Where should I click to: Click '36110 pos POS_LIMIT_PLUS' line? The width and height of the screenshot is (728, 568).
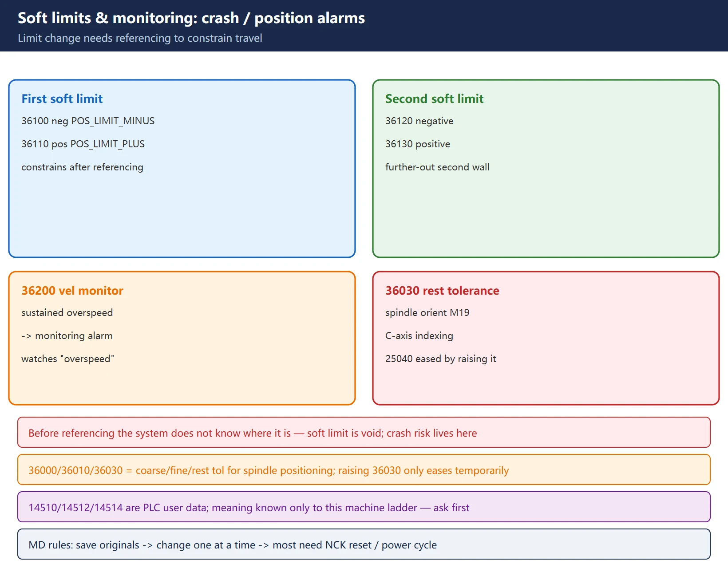pos(83,144)
